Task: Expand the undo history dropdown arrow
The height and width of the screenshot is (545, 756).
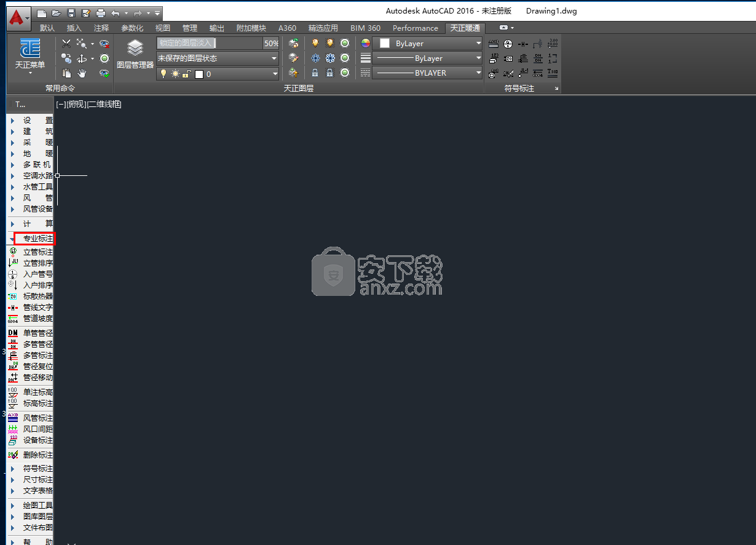Action: pyautogui.click(x=126, y=13)
